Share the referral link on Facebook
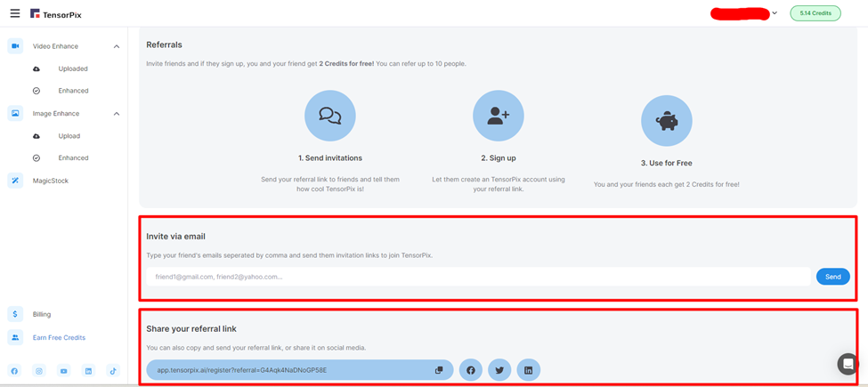Image resolution: width=868 pixels, height=387 pixels. click(471, 370)
